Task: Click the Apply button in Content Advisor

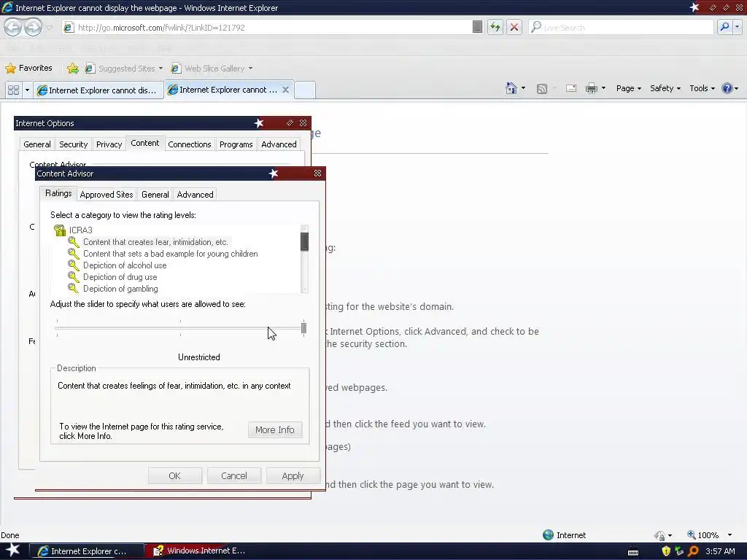Action: tap(293, 475)
